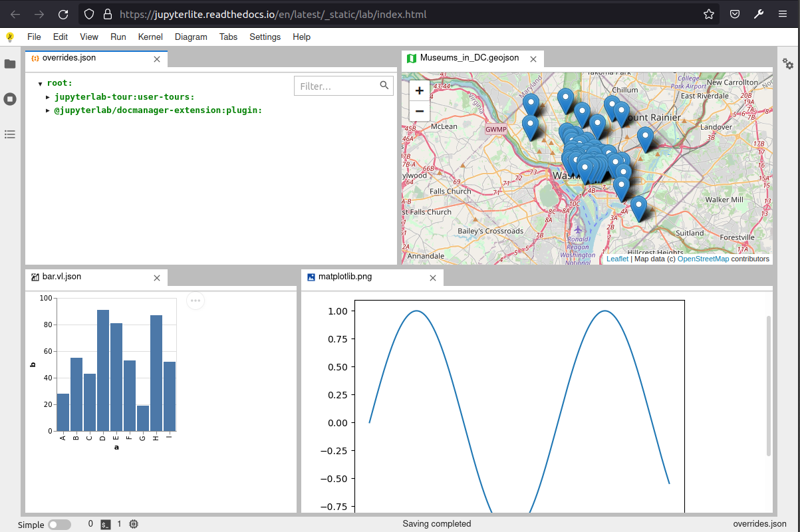Bookmark this page with the star icon
The width and height of the screenshot is (800, 532).
[709, 14]
